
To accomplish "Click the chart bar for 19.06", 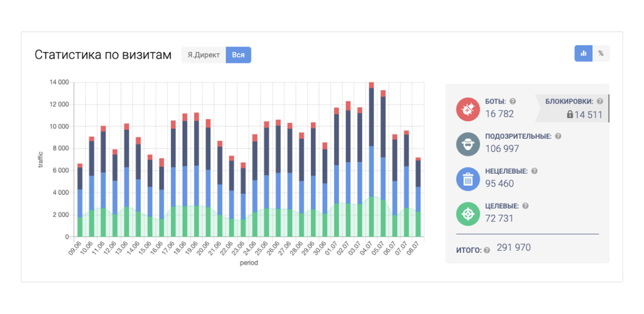I will click(197, 175).
